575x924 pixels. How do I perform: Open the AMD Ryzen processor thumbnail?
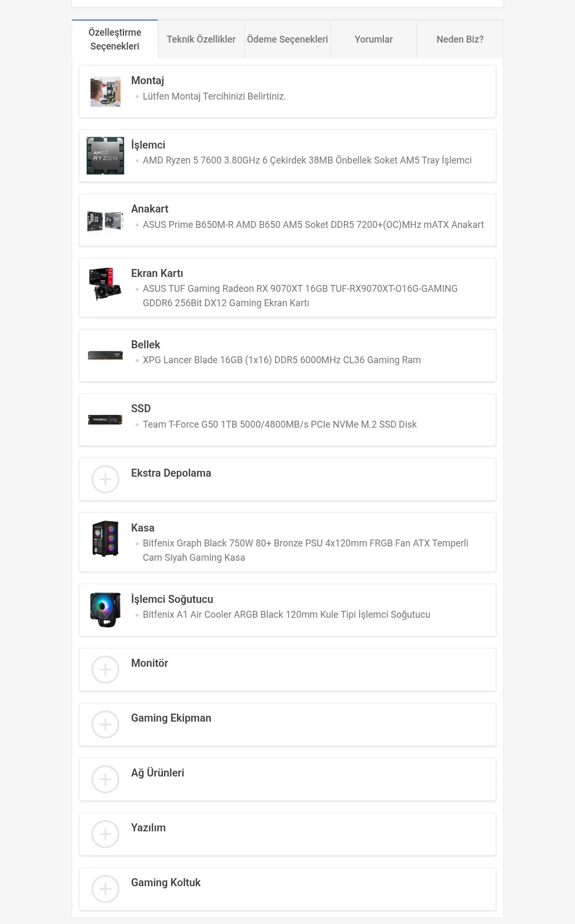click(x=105, y=156)
